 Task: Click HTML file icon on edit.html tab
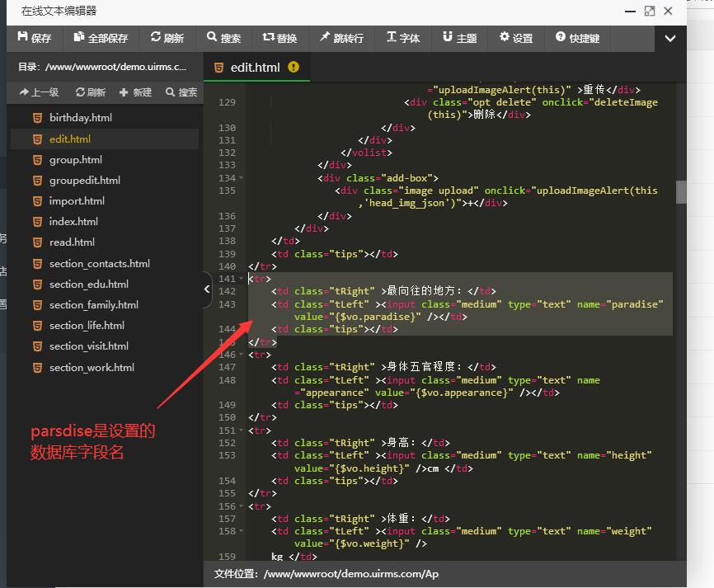219,68
